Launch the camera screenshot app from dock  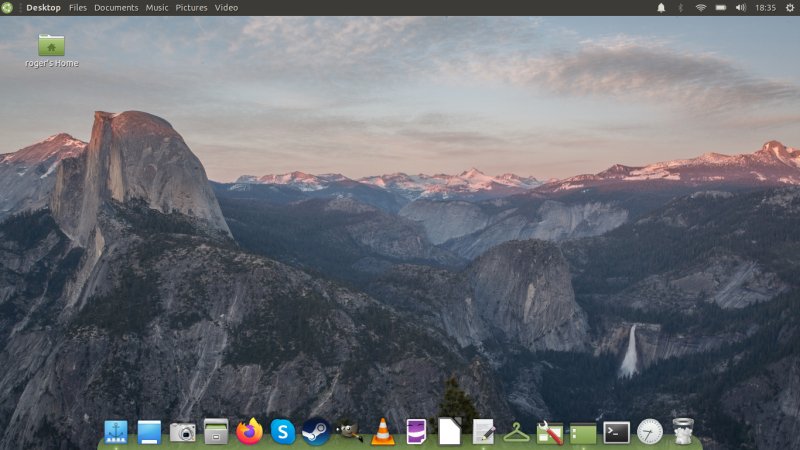tap(183, 433)
